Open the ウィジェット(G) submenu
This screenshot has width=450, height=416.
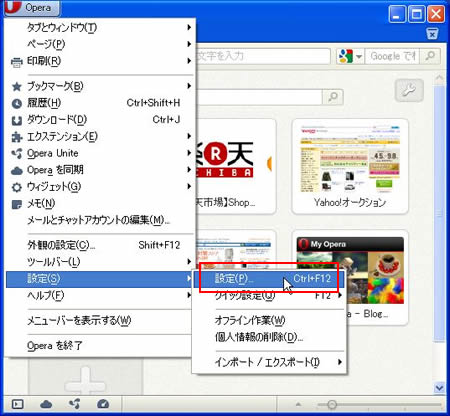tap(100, 187)
